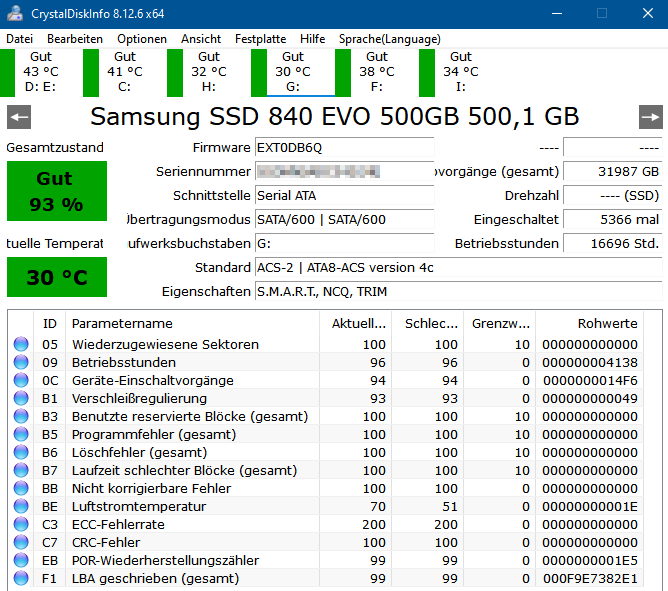The image size is (668, 591).
Task: Click the Betriebsstunden value 16696 Std.
Action: [613, 243]
